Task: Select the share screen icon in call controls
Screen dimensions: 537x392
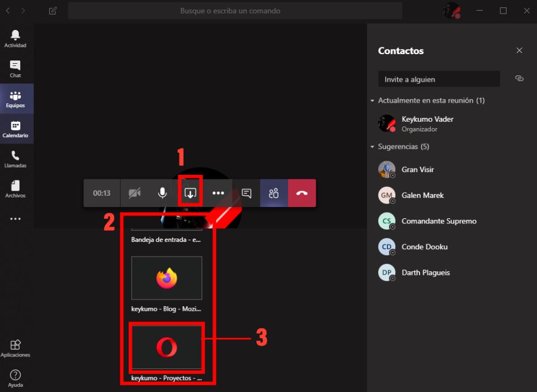Action: 190,192
